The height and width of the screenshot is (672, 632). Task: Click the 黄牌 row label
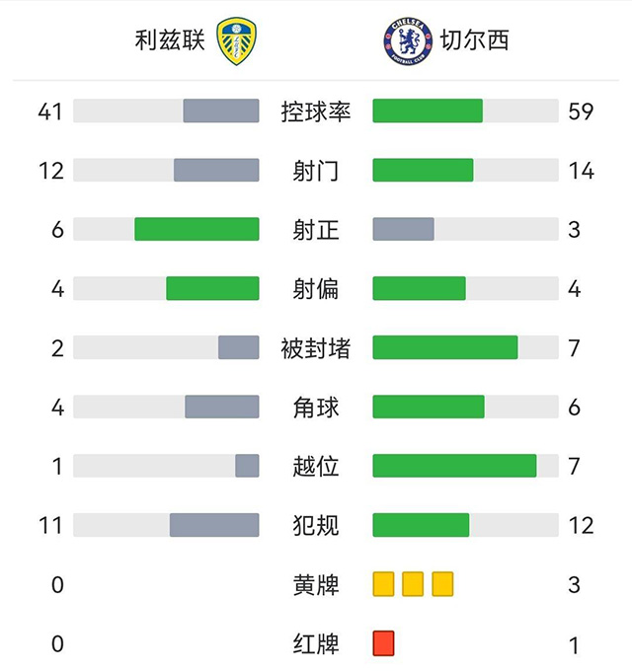[x=316, y=585]
